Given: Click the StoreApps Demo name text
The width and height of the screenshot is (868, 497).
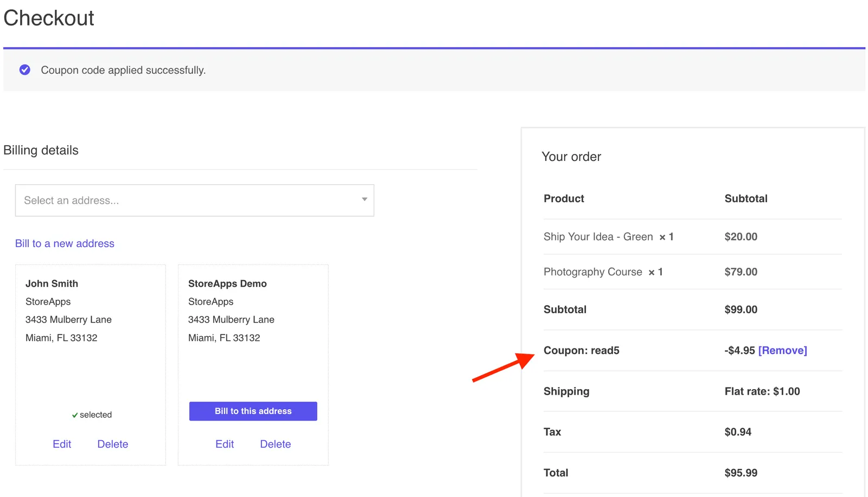Looking at the screenshot, I should [227, 283].
